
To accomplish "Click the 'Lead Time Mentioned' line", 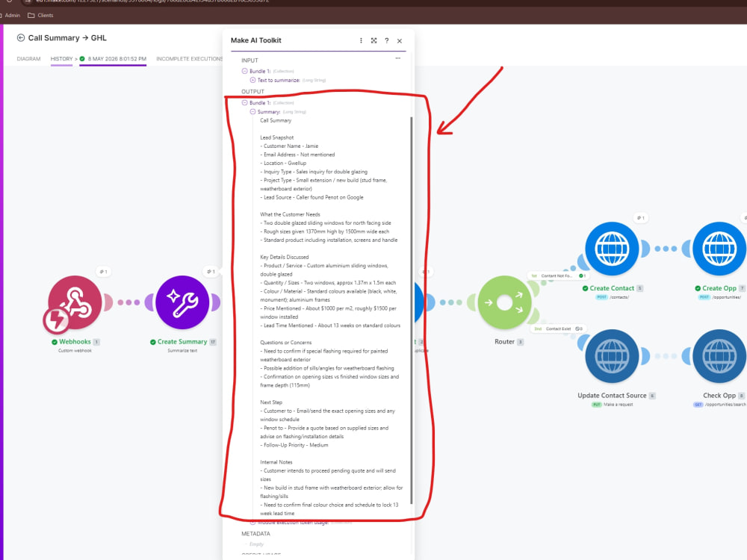I will coord(330,326).
